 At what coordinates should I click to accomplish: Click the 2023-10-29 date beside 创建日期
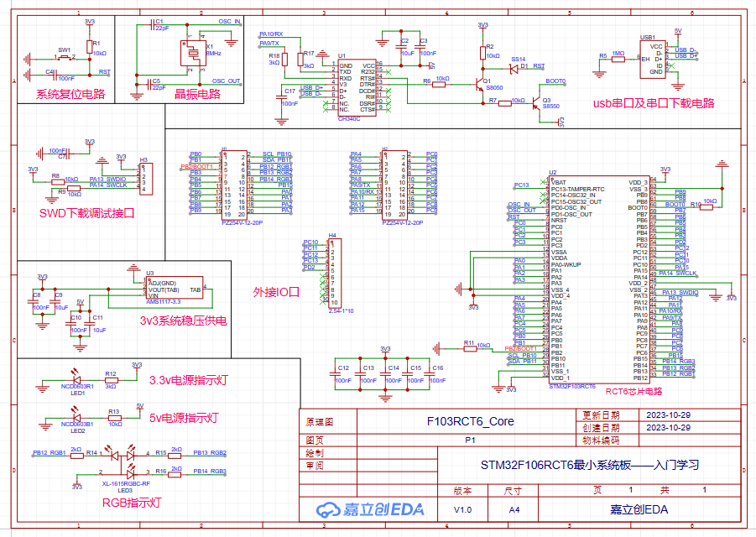(668, 428)
